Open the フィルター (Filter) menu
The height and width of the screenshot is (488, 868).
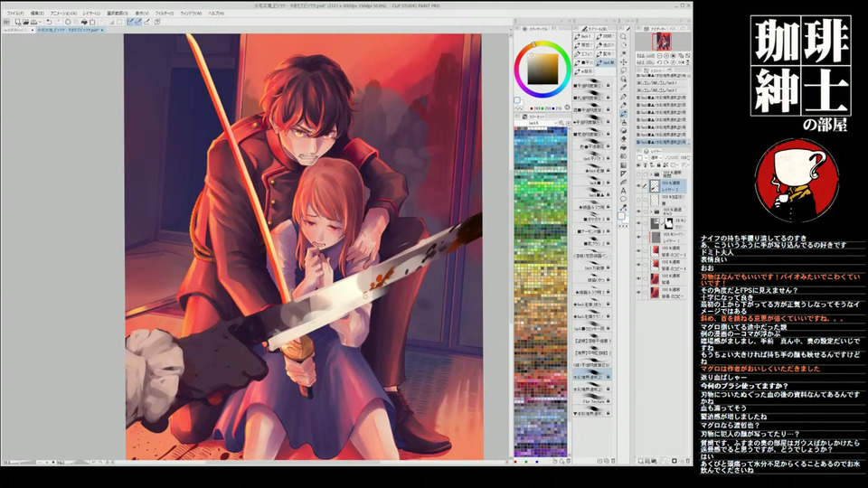165,14
